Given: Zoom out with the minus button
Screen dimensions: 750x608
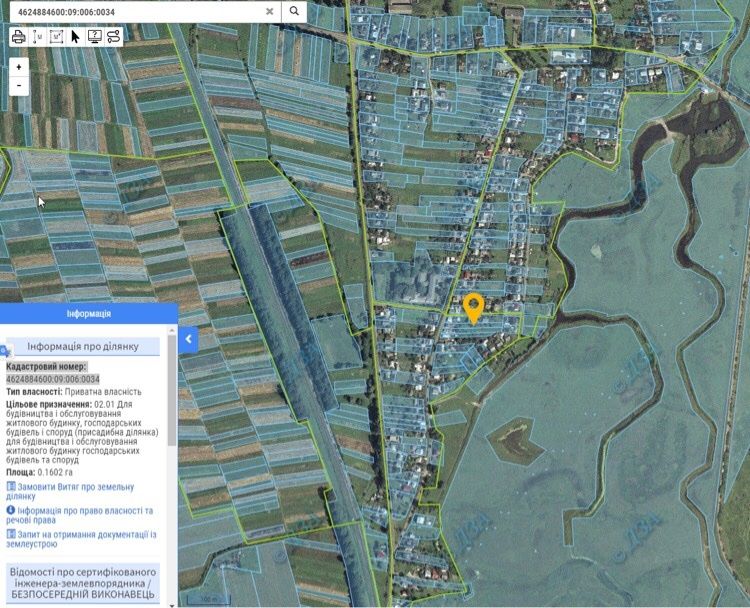Looking at the screenshot, I should [19, 86].
